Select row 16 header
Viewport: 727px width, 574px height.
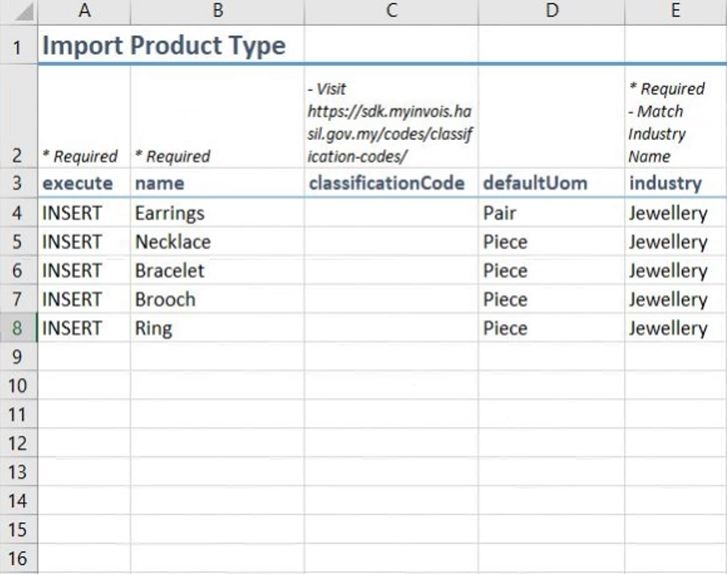19,558
